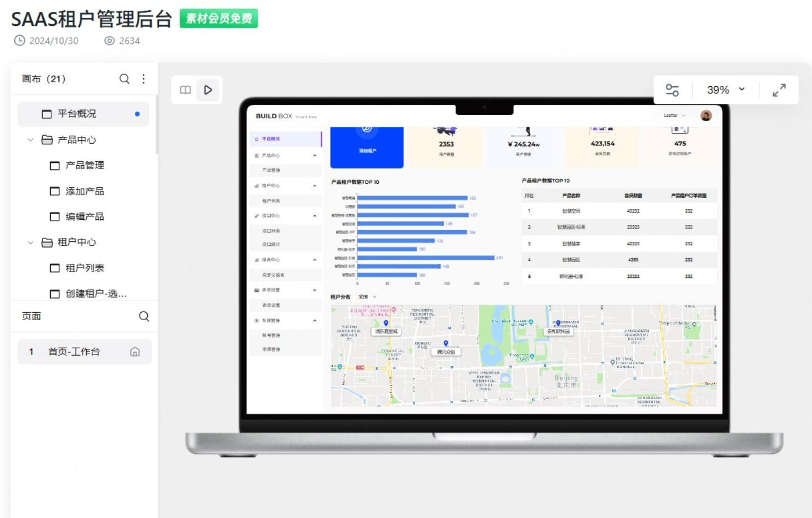Click the home icon beside 首页-工作台
Screen dimensions: 812x518
[x=135, y=352]
